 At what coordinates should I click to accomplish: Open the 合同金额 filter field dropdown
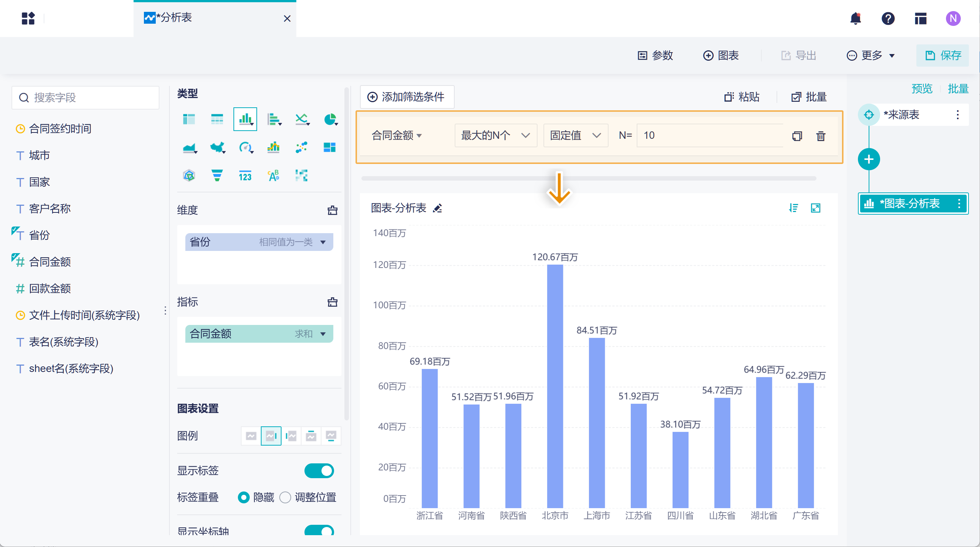[x=397, y=135]
